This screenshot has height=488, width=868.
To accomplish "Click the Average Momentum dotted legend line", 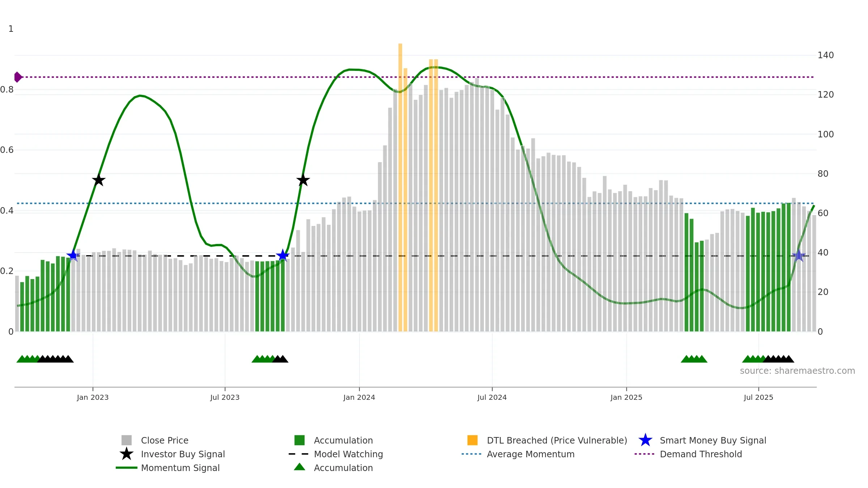I will pyautogui.click(x=472, y=454).
